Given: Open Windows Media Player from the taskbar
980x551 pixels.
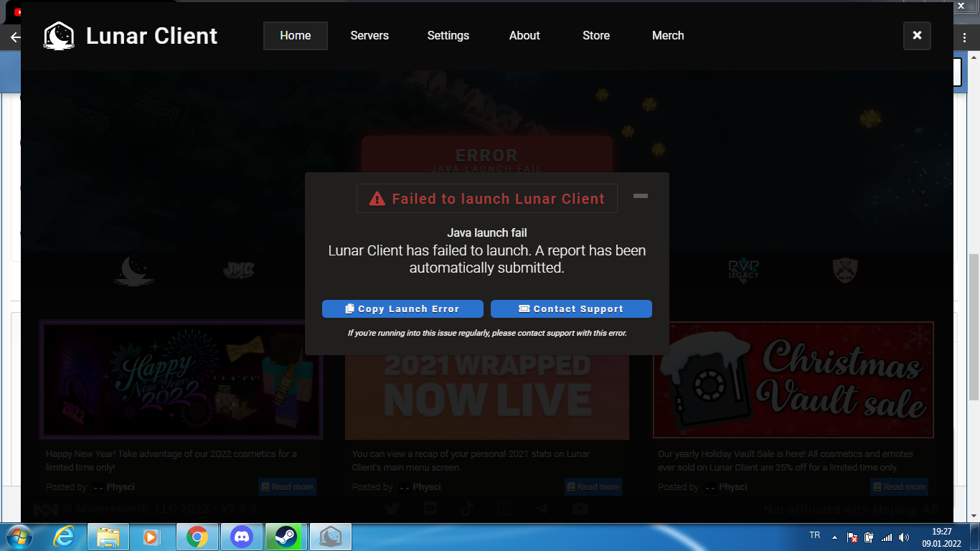Looking at the screenshot, I should coord(151,537).
